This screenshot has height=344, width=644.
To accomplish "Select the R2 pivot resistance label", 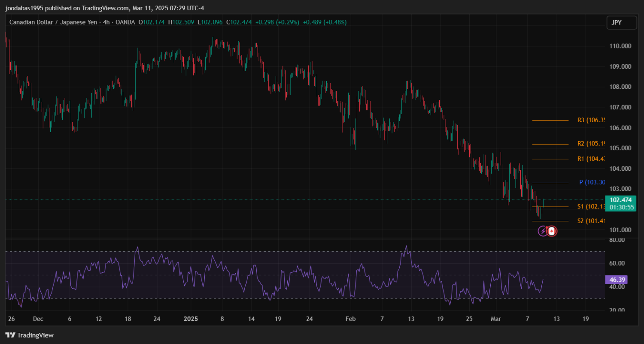I will 591,144.
